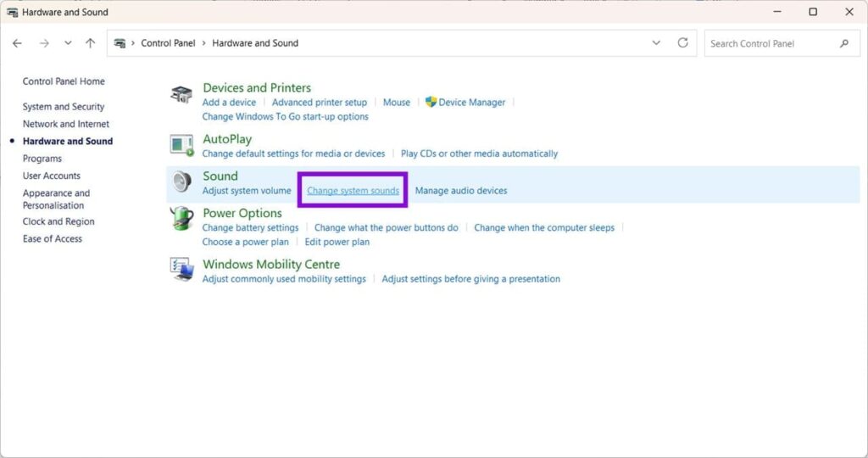Image resolution: width=868 pixels, height=458 pixels.
Task: Click Change Windows To Go start-up options
Action: click(285, 117)
